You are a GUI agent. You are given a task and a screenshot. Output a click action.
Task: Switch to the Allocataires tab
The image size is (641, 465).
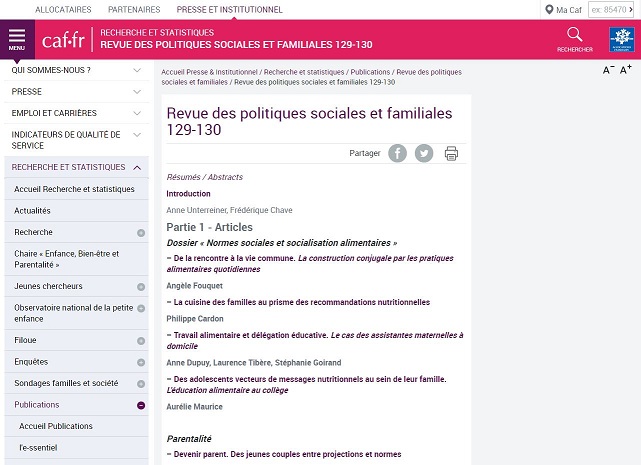(63, 9)
